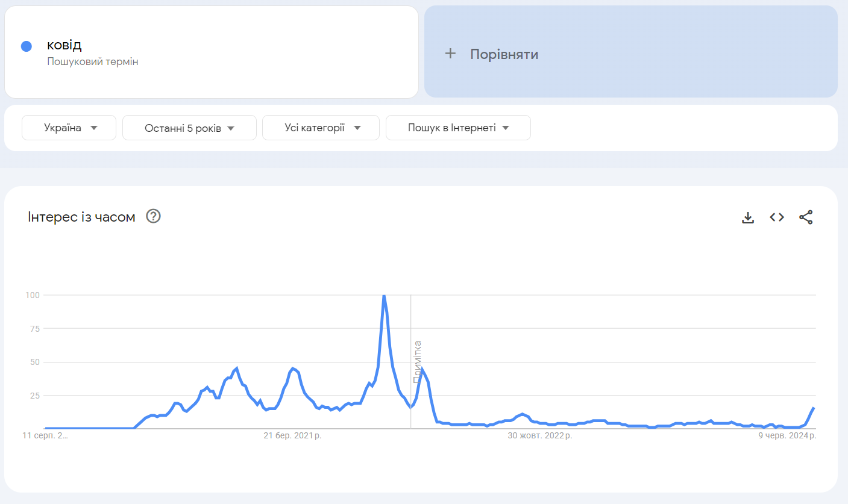Click the 21 бер. 2021 р. axis label
The image size is (848, 504).
292,435
